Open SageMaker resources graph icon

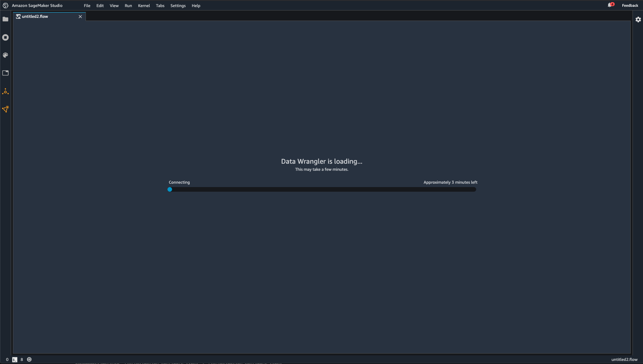tap(5, 109)
